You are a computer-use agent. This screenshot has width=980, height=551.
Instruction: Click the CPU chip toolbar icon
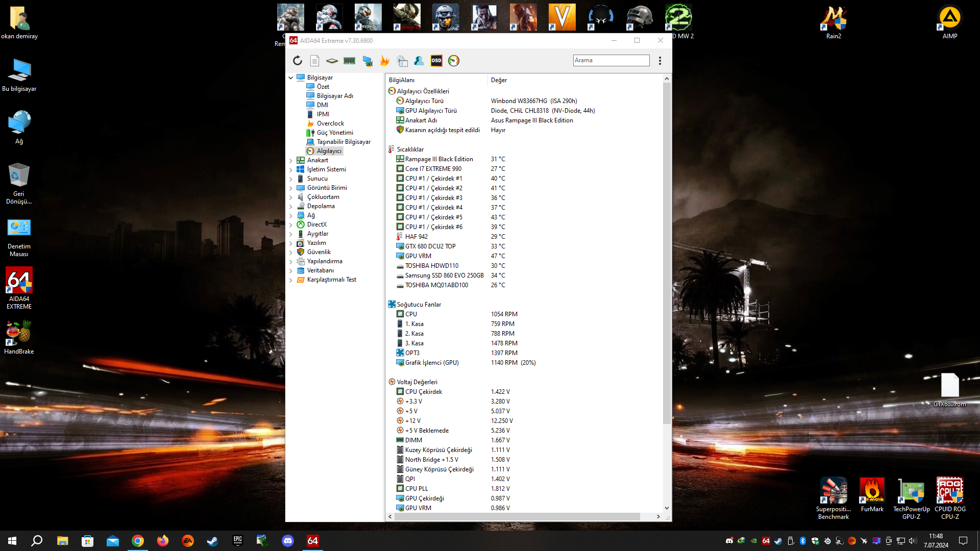[x=332, y=61]
